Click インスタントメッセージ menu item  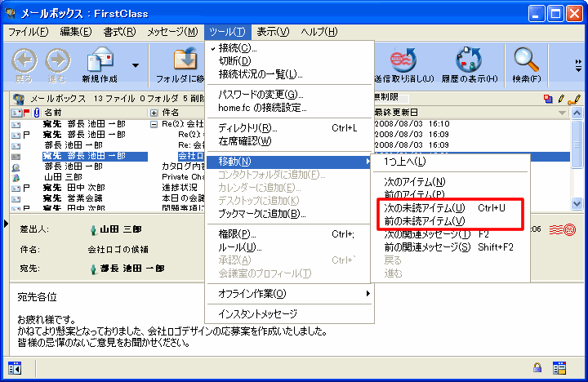tap(257, 313)
